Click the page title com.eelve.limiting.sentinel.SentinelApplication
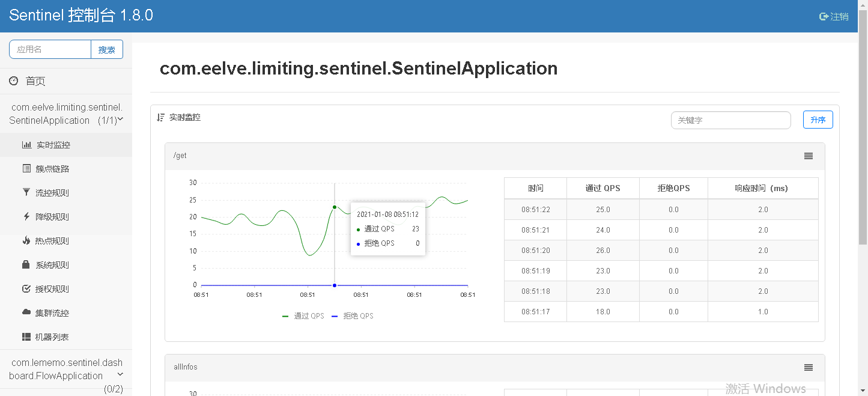The width and height of the screenshot is (868, 396). click(359, 69)
